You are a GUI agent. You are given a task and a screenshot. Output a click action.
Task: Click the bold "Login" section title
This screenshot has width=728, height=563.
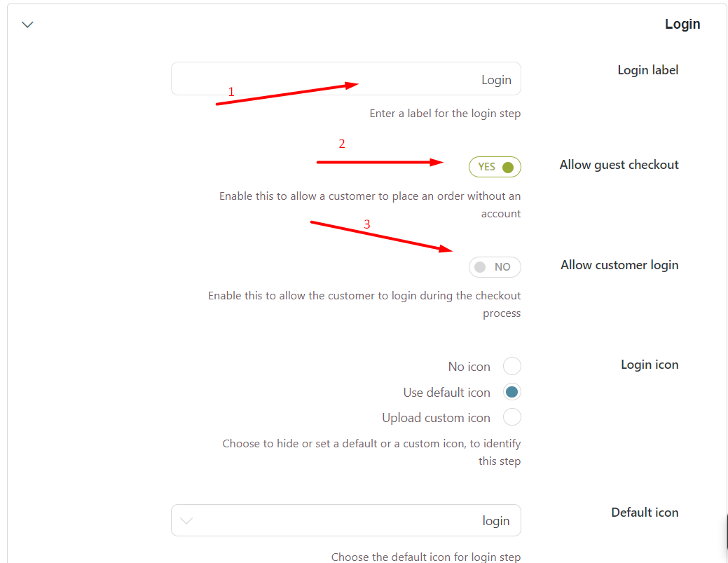coord(682,24)
